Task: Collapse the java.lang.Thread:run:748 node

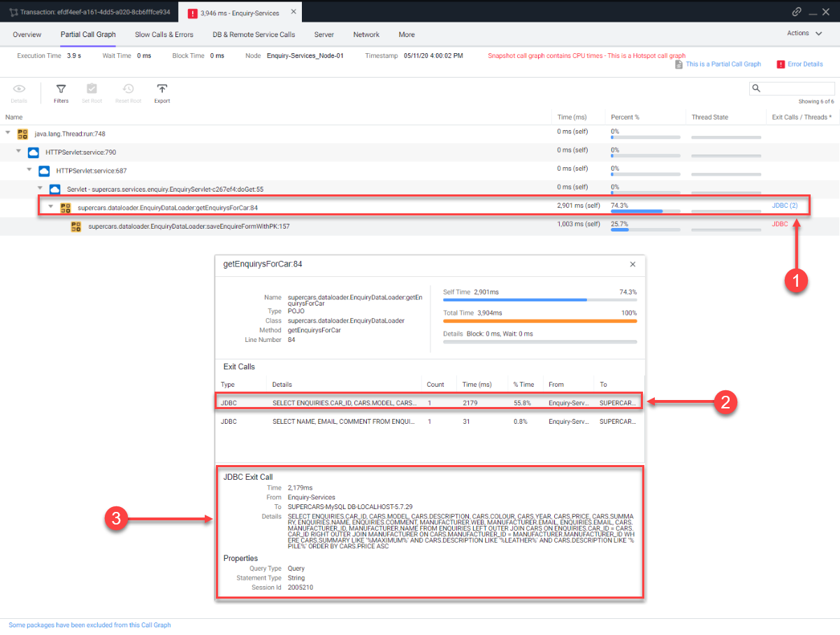Action: pyautogui.click(x=8, y=133)
